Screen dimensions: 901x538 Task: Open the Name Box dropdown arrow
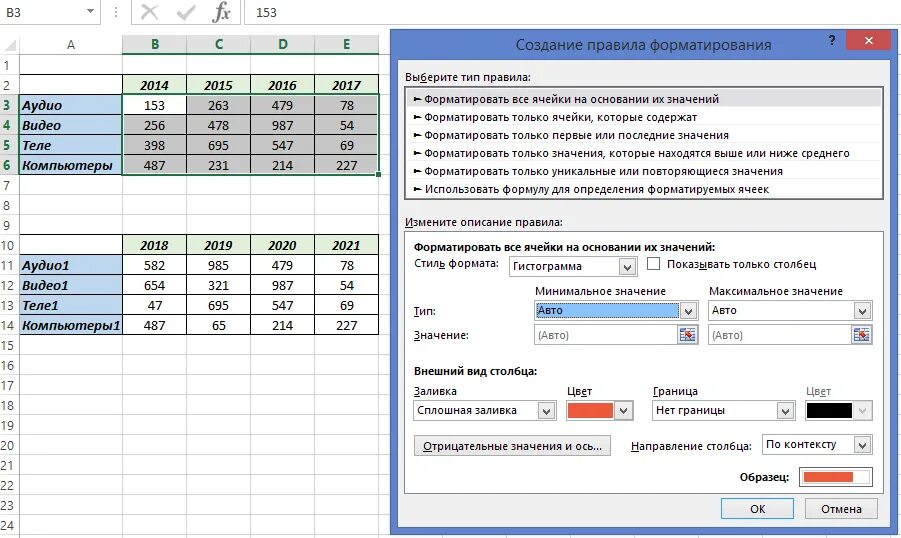90,11
